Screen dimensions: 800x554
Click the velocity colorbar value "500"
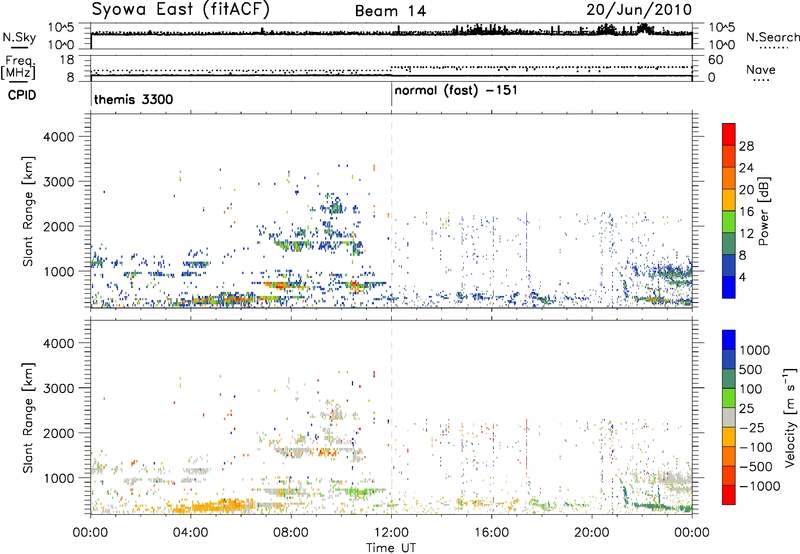(x=751, y=370)
